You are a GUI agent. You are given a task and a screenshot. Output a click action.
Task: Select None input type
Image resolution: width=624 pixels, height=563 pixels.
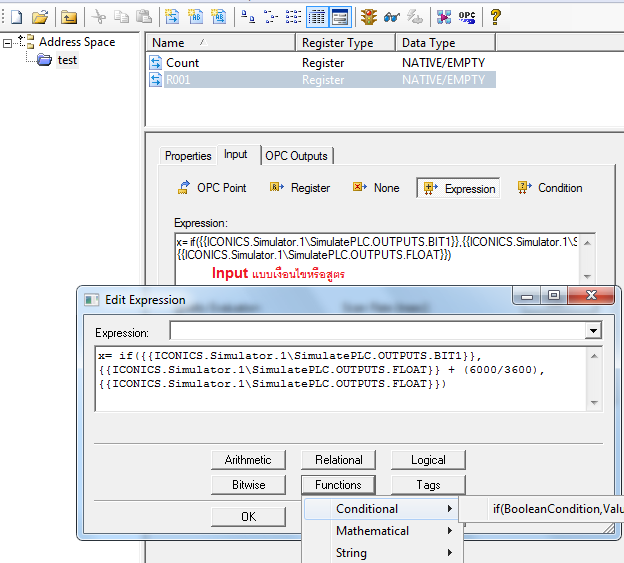pyautogui.click(x=376, y=188)
